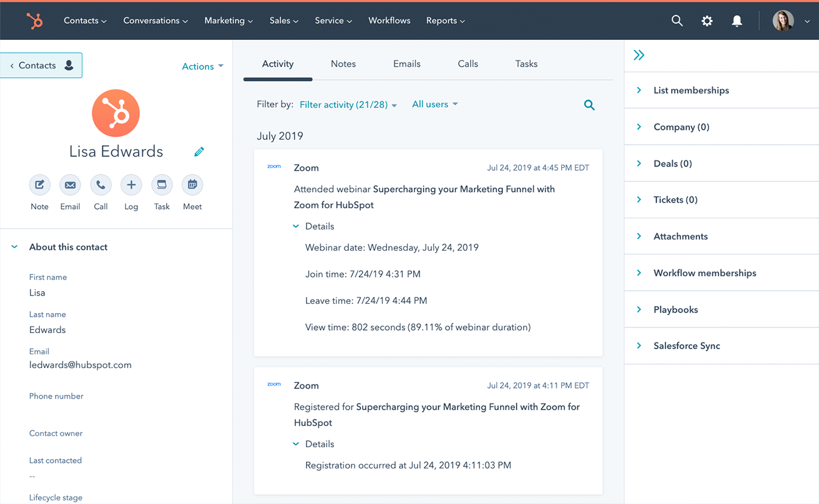Go to Workflows
The image size is (819, 504).
390,21
